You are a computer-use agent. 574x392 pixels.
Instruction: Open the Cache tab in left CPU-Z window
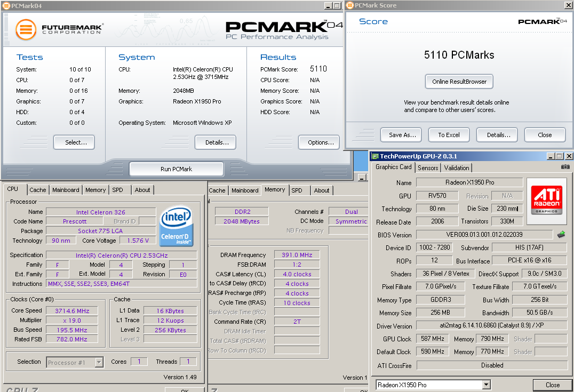(38, 190)
